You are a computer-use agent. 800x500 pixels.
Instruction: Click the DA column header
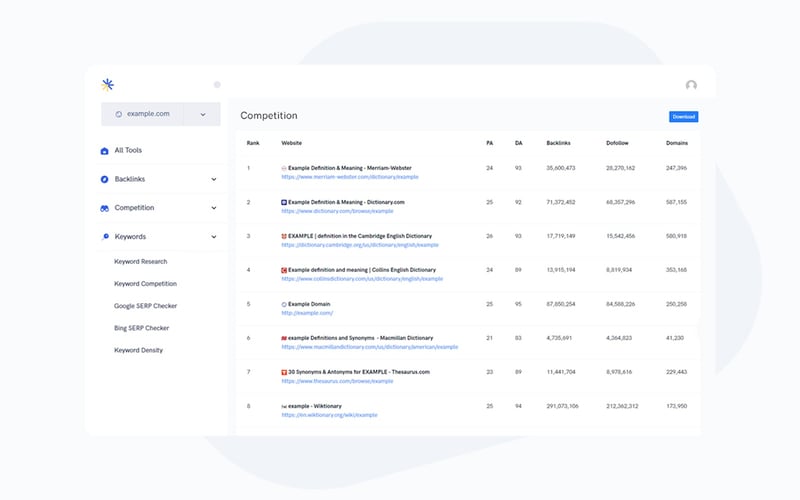point(518,143)
